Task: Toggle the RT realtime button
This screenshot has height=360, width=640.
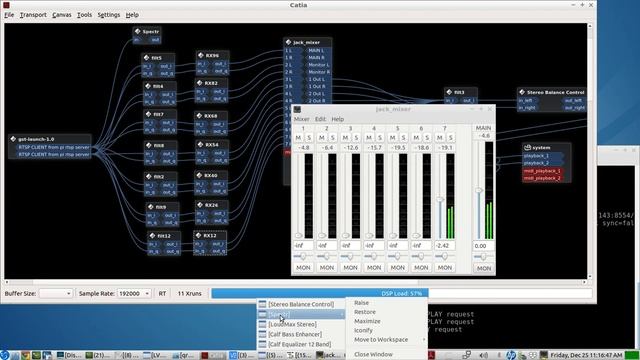Action: pos(162,293)
